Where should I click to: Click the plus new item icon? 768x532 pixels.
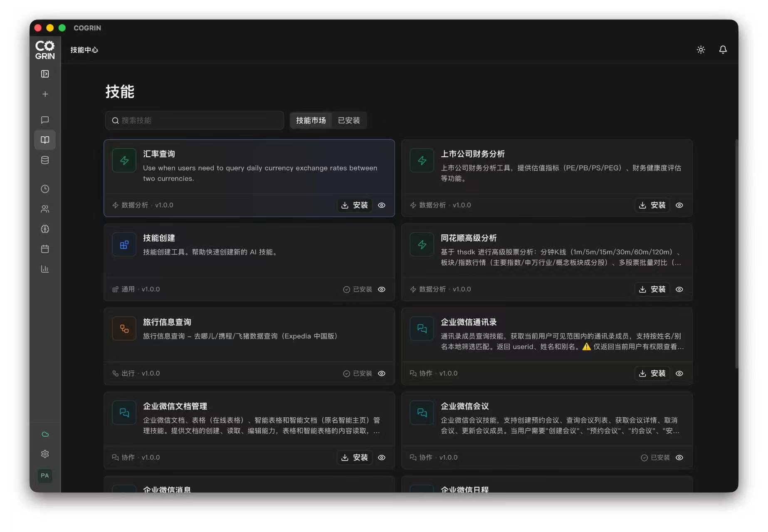tap(45, 94)
